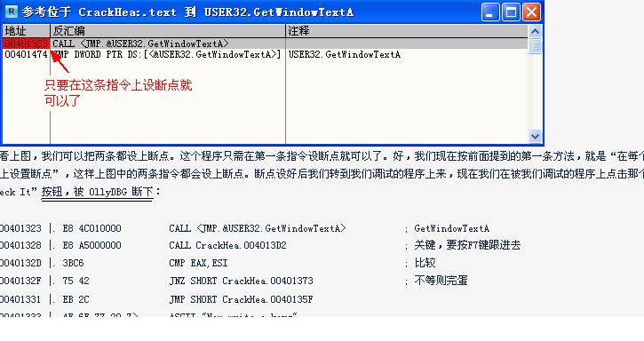Click the JNZ SHORT CrackHea.00401373 instruction
This screenshot has width=644, height=341.
point(241,281)
